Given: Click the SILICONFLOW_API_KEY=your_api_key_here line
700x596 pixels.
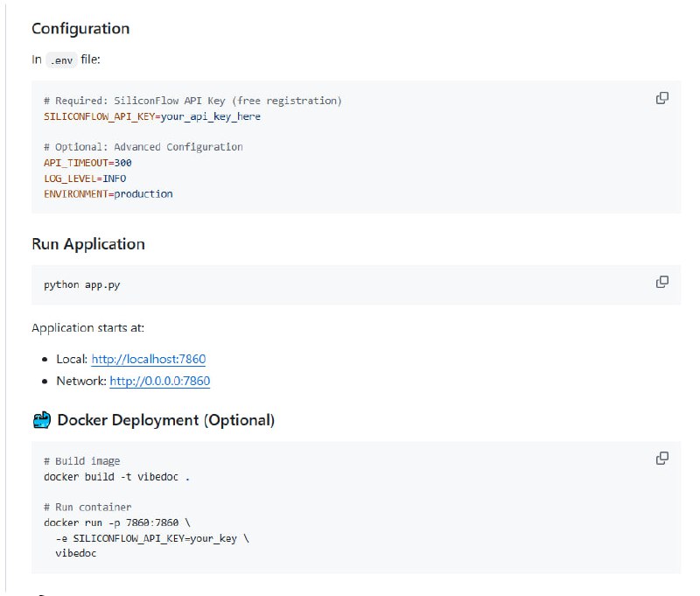Looking at the screenshot, I should 151,116.
